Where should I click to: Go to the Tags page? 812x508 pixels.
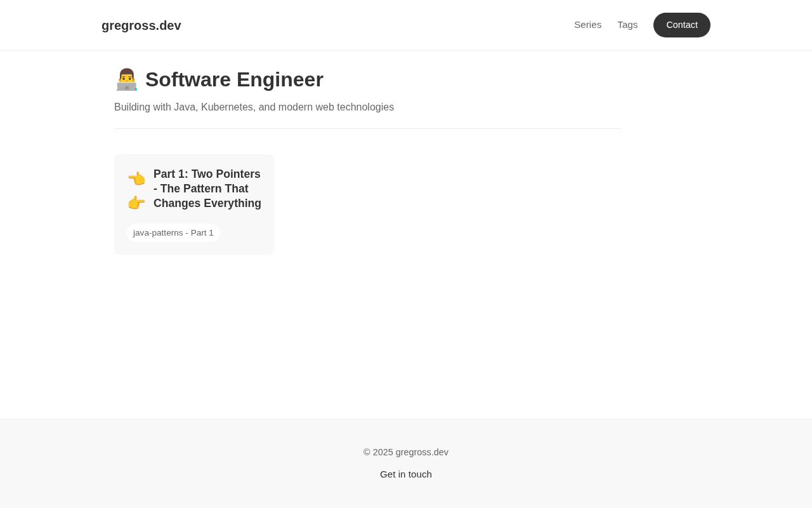[x=627, y=25]
